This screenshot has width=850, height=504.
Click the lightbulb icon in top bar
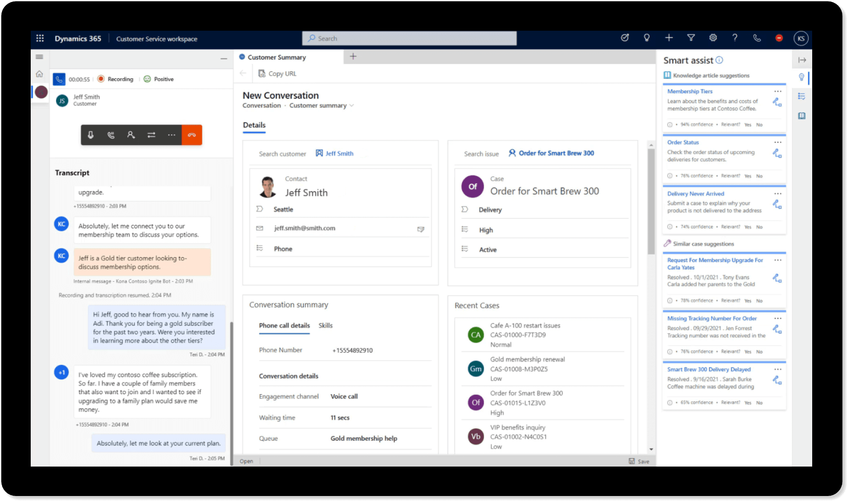[647, 38]
